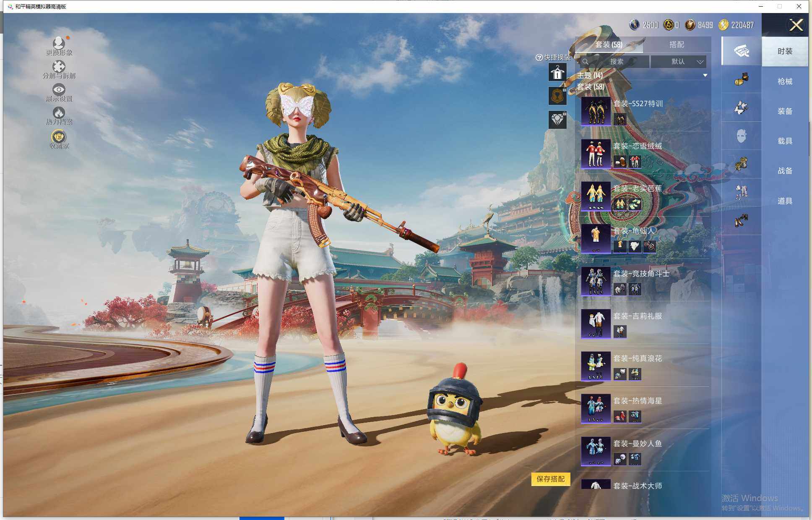
Task: Collapse the 主题 (14) section arrow
Action: click(705, 76)
